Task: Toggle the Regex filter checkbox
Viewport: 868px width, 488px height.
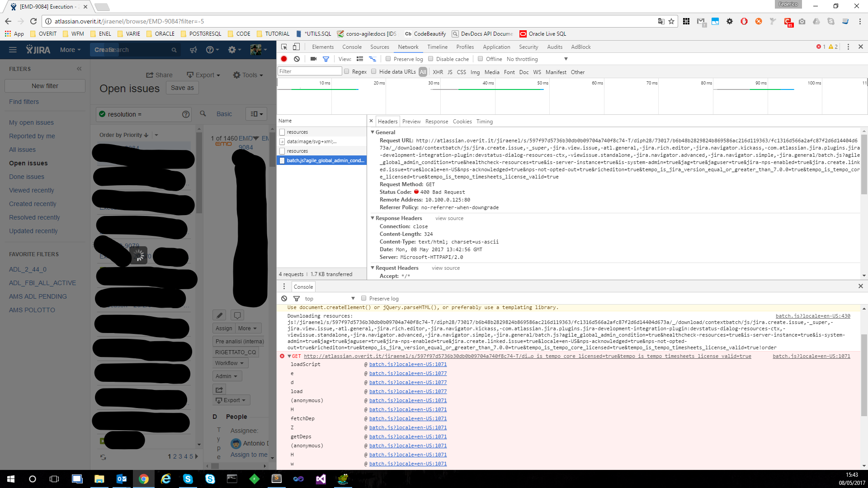Action: click(347, 71)
